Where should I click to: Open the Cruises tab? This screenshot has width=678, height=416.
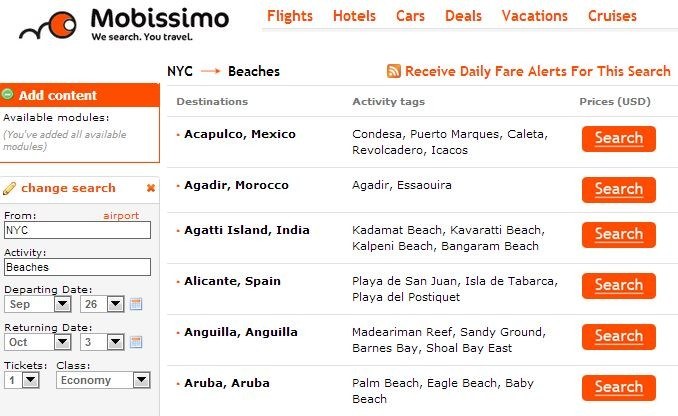pos(612,16)
